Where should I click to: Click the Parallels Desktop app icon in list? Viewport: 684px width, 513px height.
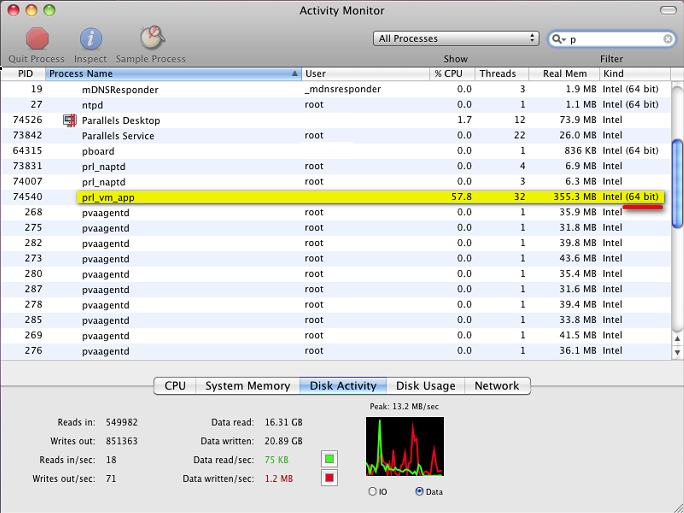pyautogui.click(x=70, y=120)
